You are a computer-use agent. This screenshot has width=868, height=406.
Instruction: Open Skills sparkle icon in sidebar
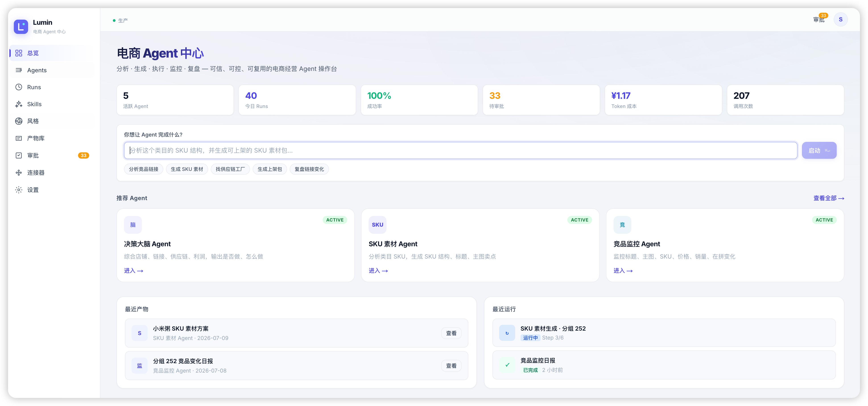click(x=19, y=104)
